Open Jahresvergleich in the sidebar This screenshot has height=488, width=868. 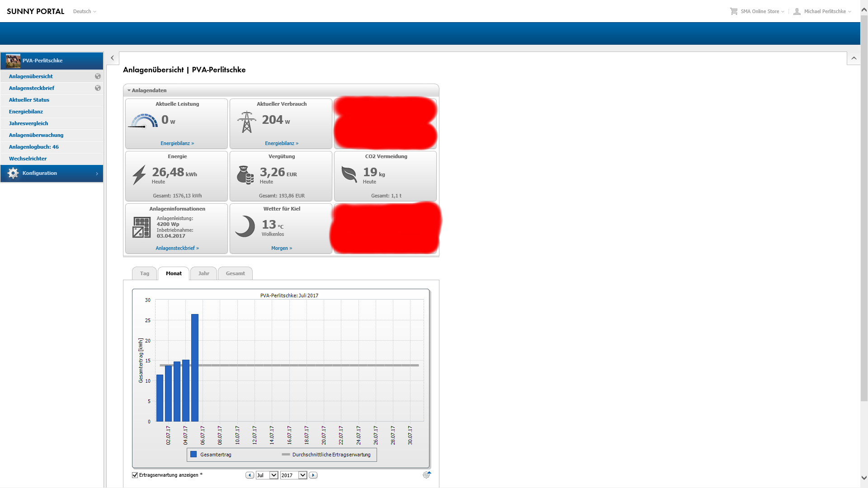click(28, 123)
